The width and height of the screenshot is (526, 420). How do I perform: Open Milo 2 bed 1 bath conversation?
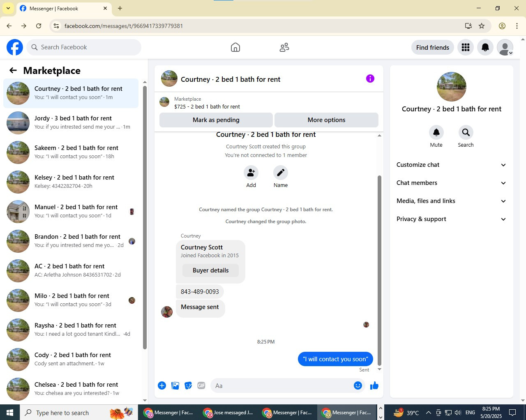[x=71, y=300]
